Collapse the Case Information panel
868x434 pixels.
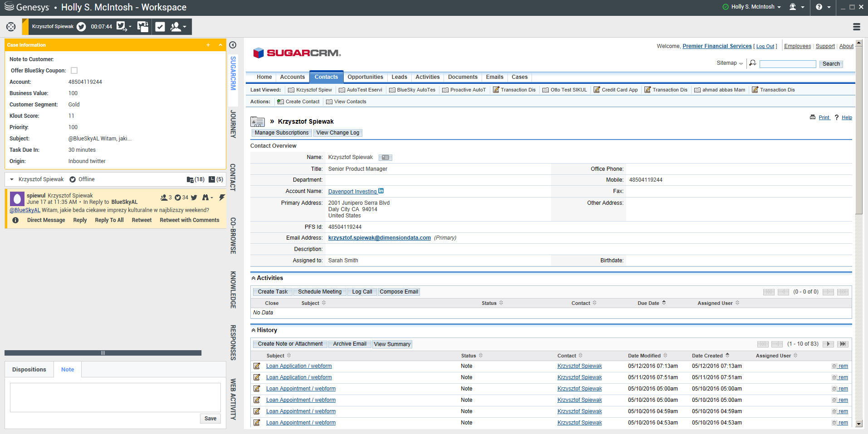pyautogui.click(x=220, y=45)
